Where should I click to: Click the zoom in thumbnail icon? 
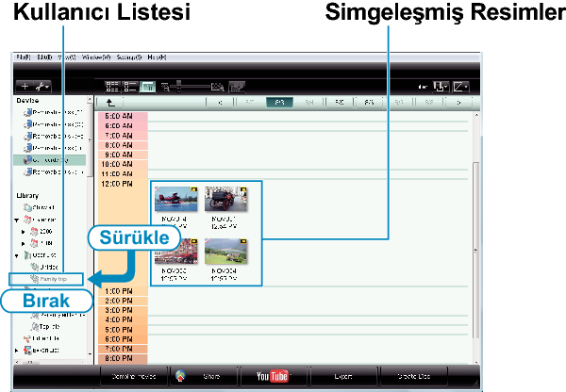218,87
